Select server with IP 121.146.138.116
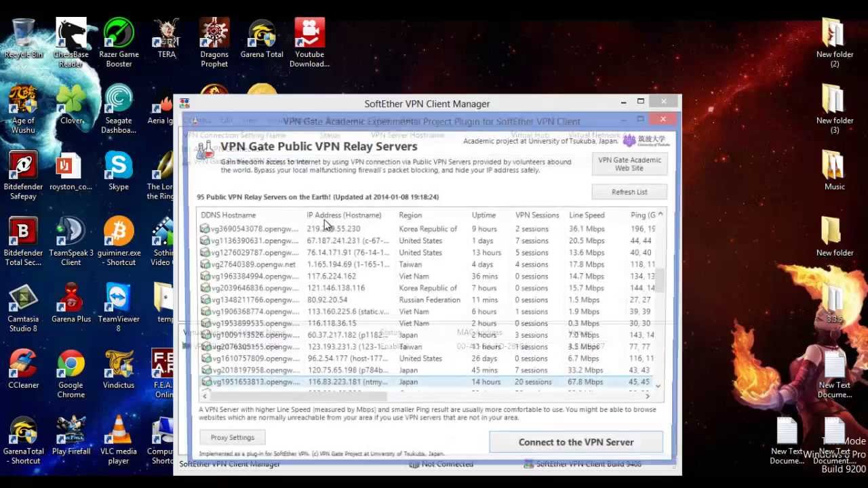 click(427, 288)
